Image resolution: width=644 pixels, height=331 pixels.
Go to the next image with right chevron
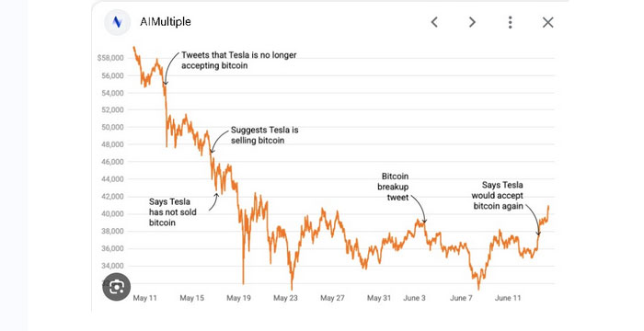coord(472,22)
